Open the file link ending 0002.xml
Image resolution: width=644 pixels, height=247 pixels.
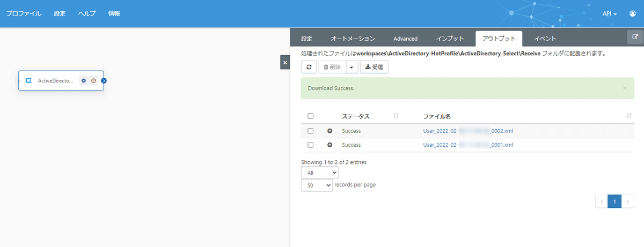click(x=468, y=131)
